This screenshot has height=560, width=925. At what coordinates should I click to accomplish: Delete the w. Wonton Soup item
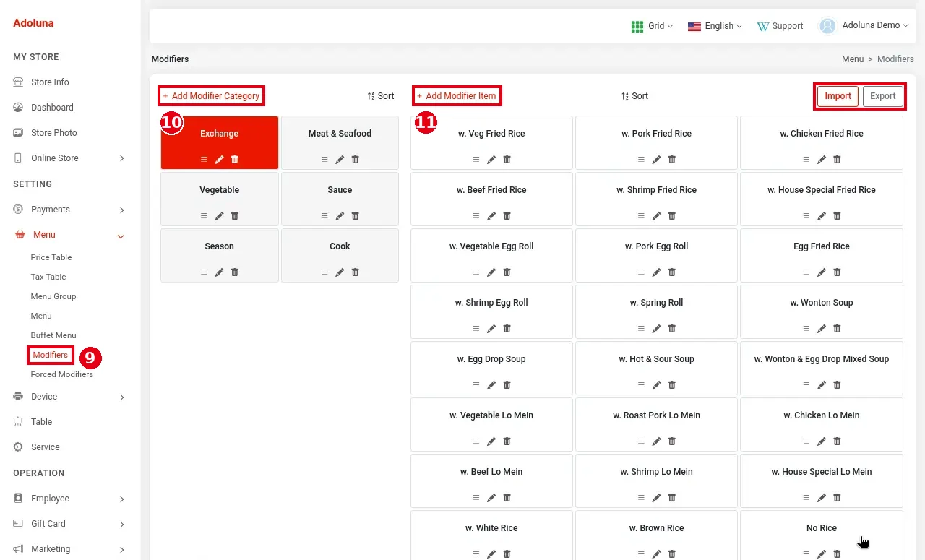[838, 328]
